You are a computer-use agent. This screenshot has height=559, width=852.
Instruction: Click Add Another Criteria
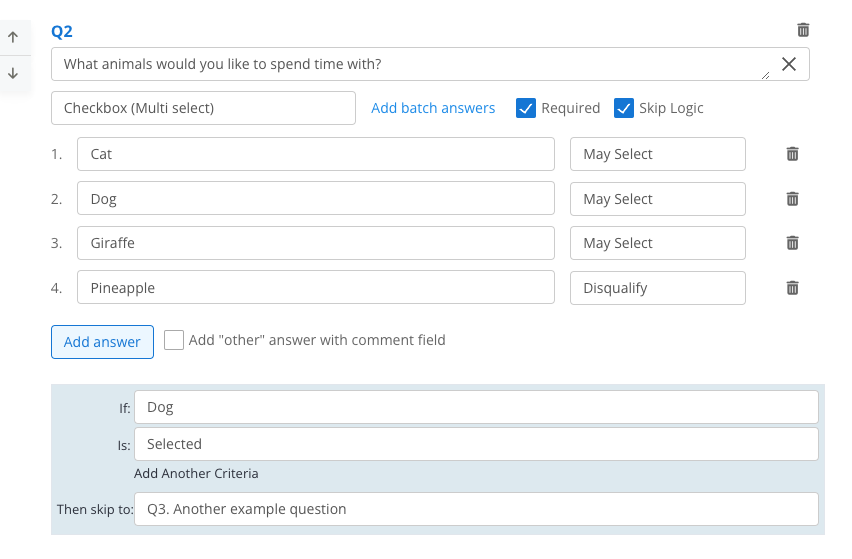click(x=196, y=474)
